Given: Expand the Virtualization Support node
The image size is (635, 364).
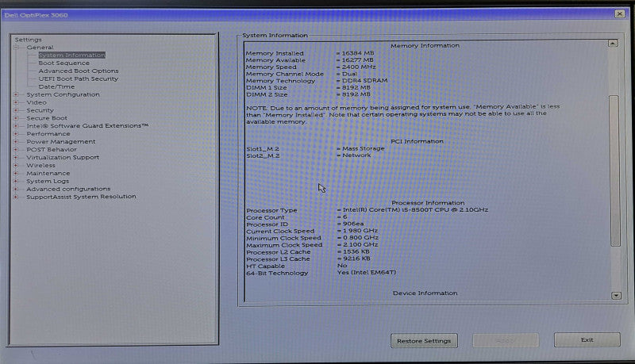Looking at the screenshot, I should point(16,158).
